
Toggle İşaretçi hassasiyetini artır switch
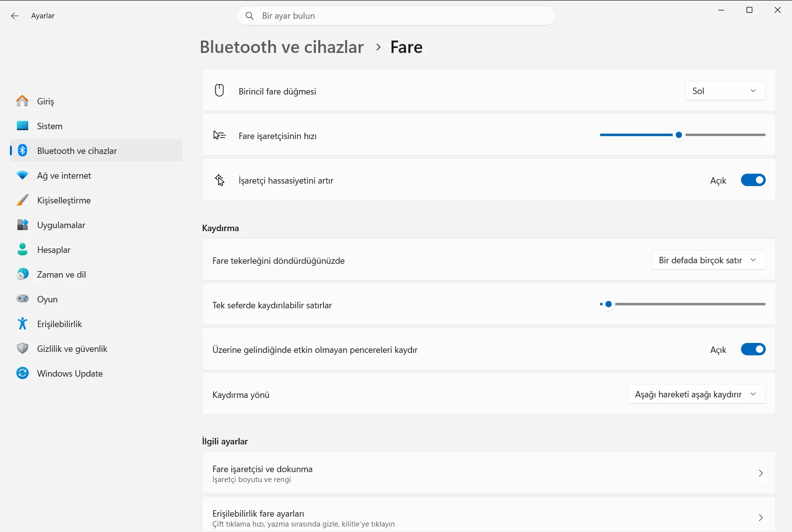click(753, 180)
